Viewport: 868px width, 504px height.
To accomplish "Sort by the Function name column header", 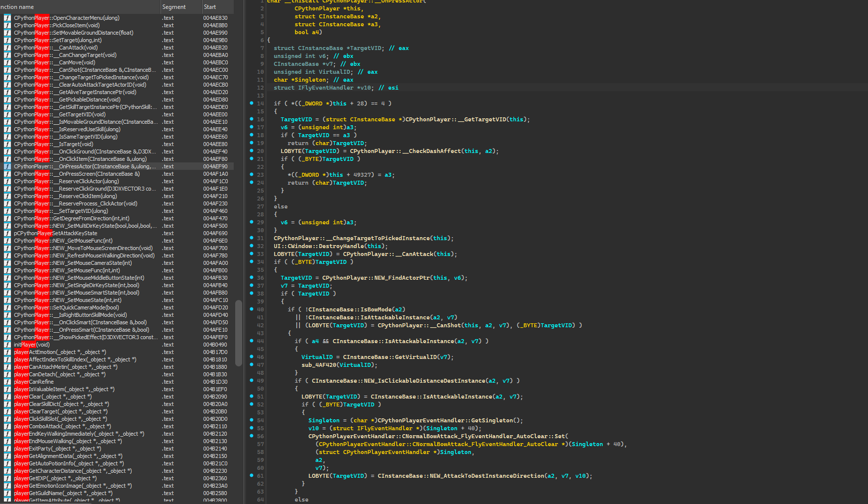I will tap(17, 7).
